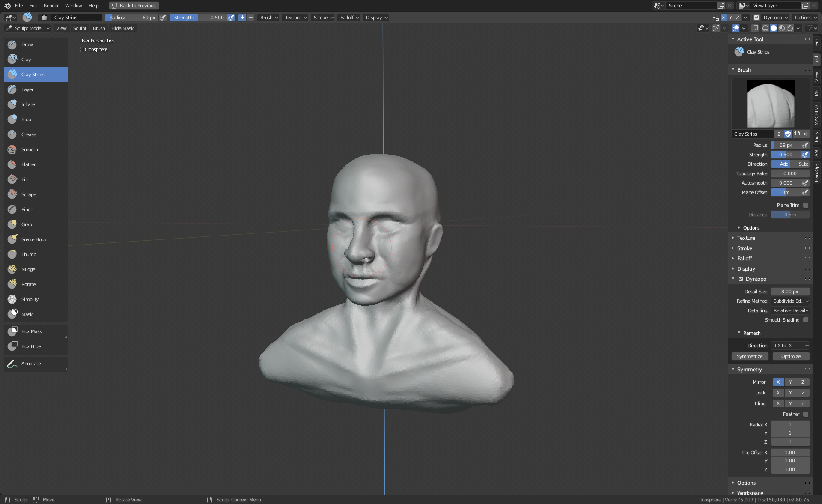Open the Refine Method dropdown
Screen dimensions: 822x504
[x=790, y=301]
